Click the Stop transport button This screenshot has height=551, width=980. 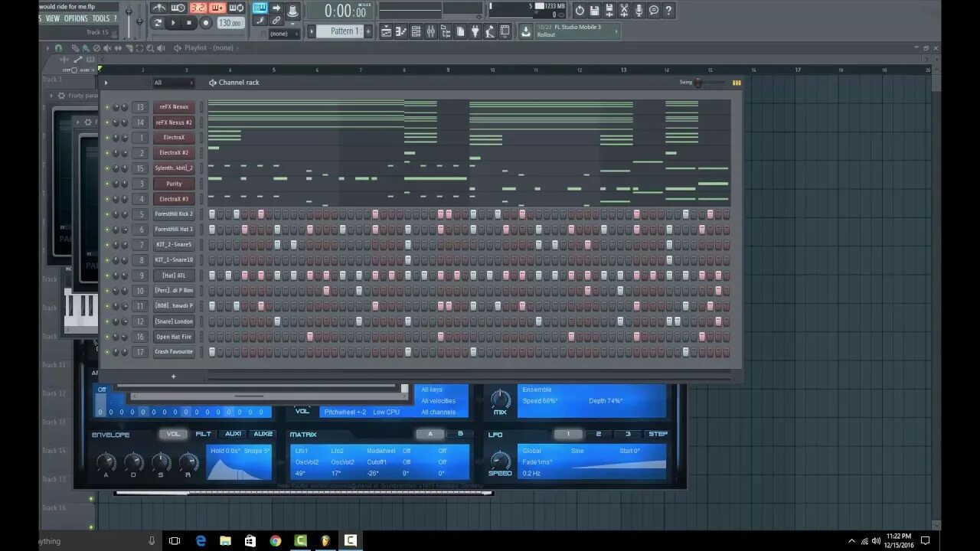pos(189,23)
